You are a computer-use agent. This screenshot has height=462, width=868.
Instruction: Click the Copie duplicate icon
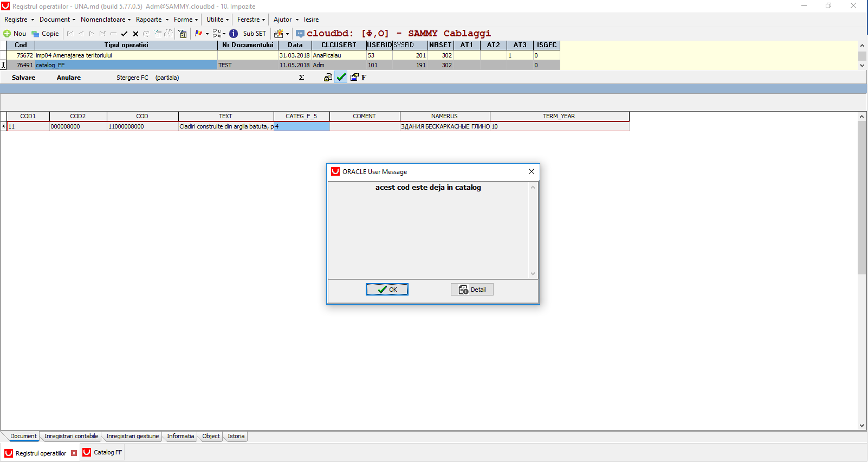point(35,34)
